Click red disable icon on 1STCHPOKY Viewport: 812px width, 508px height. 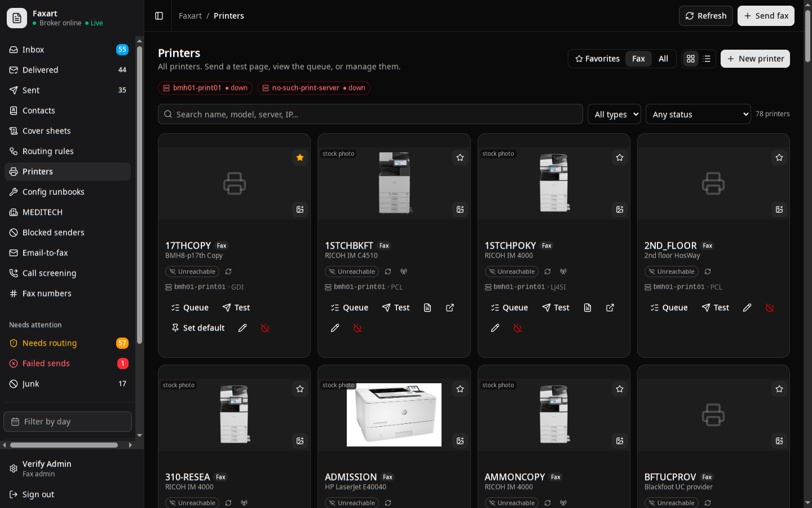(x=518, y=328)
